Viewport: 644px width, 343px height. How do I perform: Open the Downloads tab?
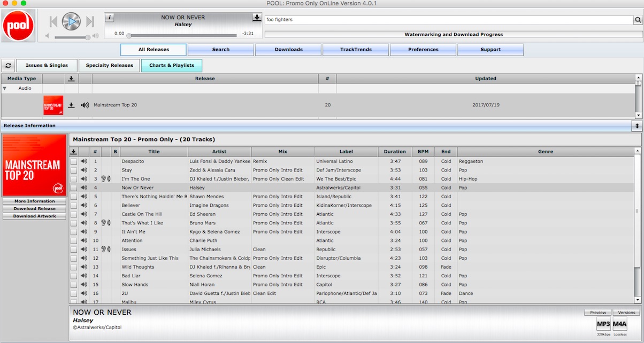point(288,50)
